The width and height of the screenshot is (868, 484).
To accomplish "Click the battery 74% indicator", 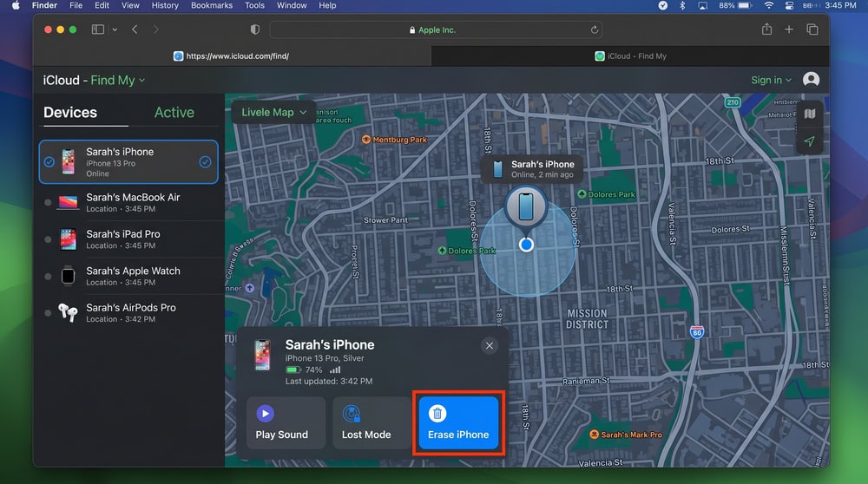I will coord(304,370).
